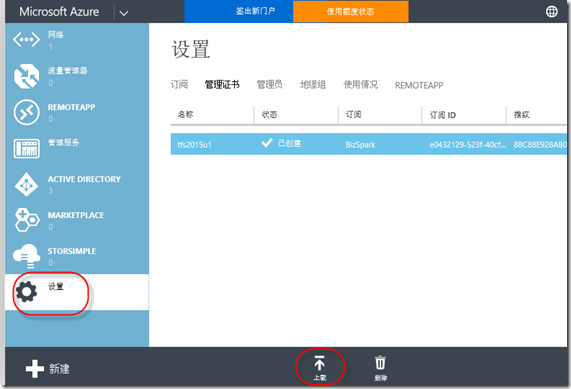Expand the Microsoft Azure dropdown chevron

click(x=124, y=13)
